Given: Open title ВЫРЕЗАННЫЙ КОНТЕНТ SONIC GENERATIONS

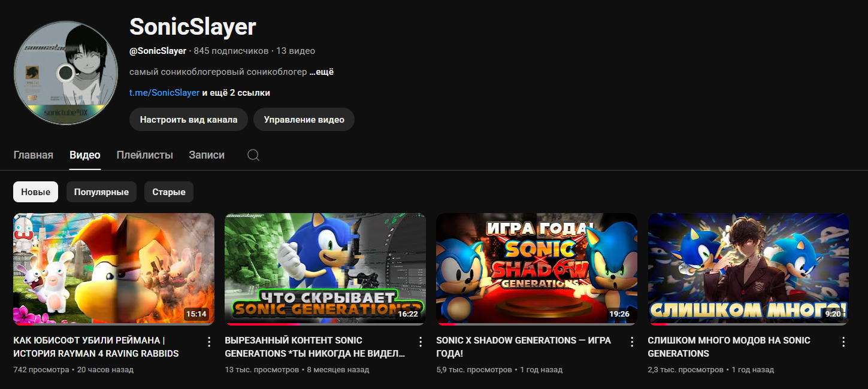Looking at the screenshot, I should [315, 347].
